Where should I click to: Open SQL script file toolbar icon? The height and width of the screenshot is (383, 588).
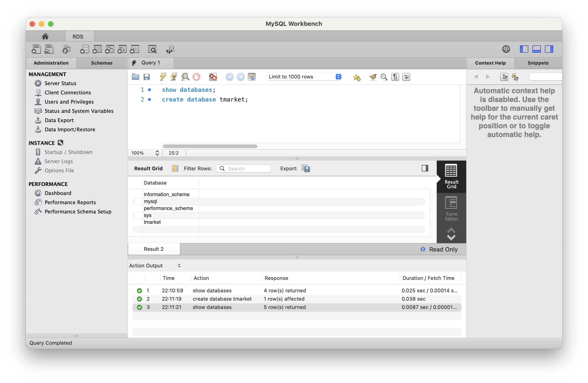49,49
